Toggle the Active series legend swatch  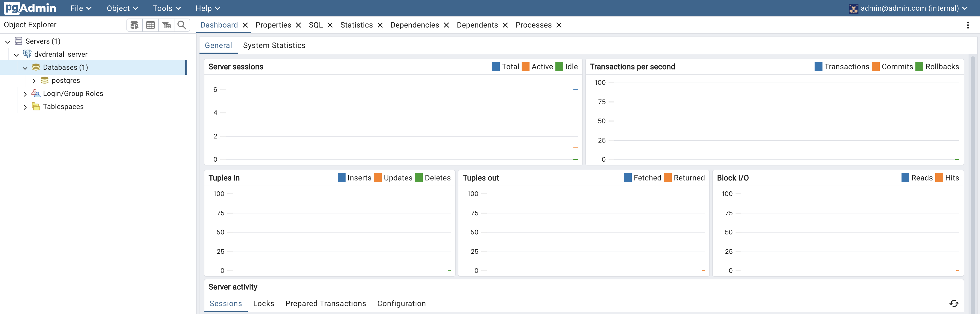pyautogui.click(x=525, y=67)
